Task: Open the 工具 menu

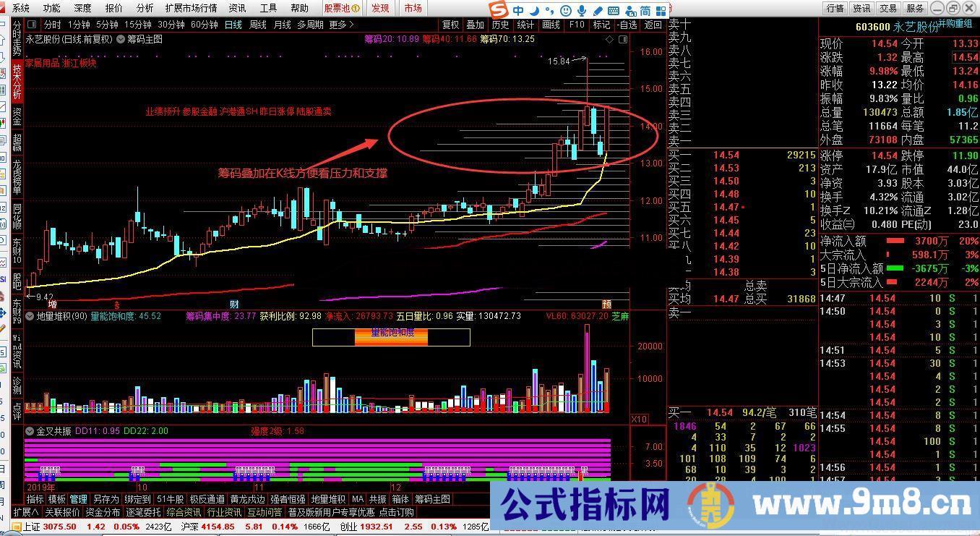Action: pyautogui.click(x=269, y=8)
